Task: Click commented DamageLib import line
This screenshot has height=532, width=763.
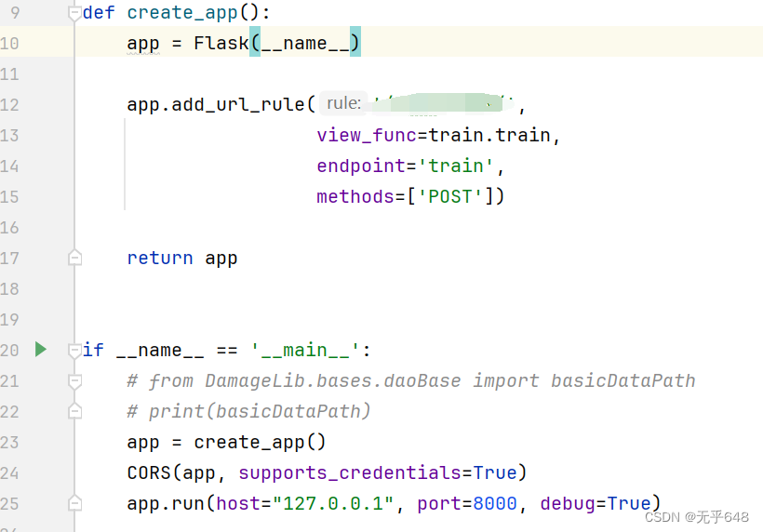Action: [x=411, y=380]
